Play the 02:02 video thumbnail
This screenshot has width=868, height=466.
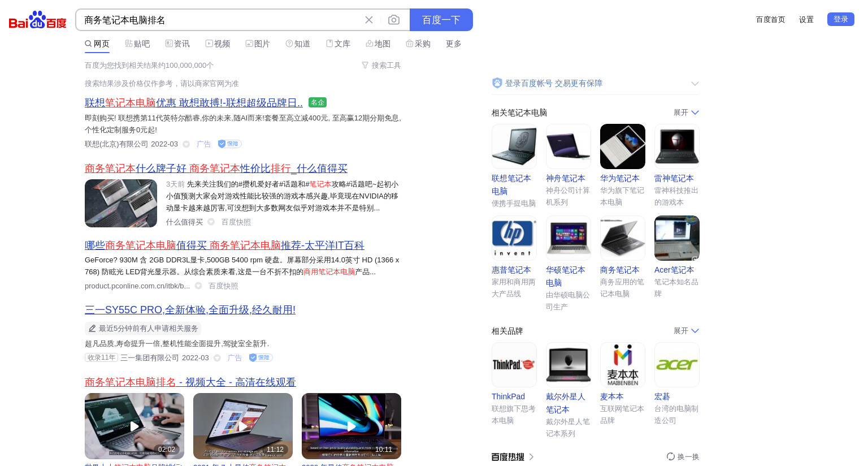[x=134, y=426]
